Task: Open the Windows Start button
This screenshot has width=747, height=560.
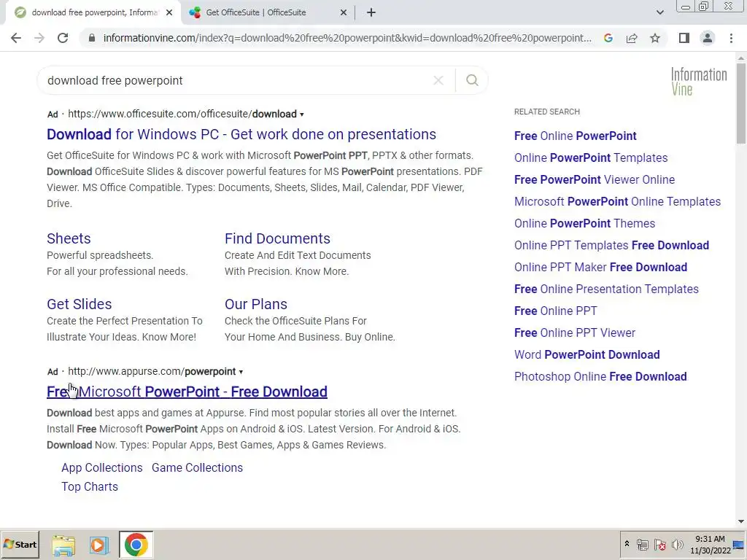Action: pos(20,544)
